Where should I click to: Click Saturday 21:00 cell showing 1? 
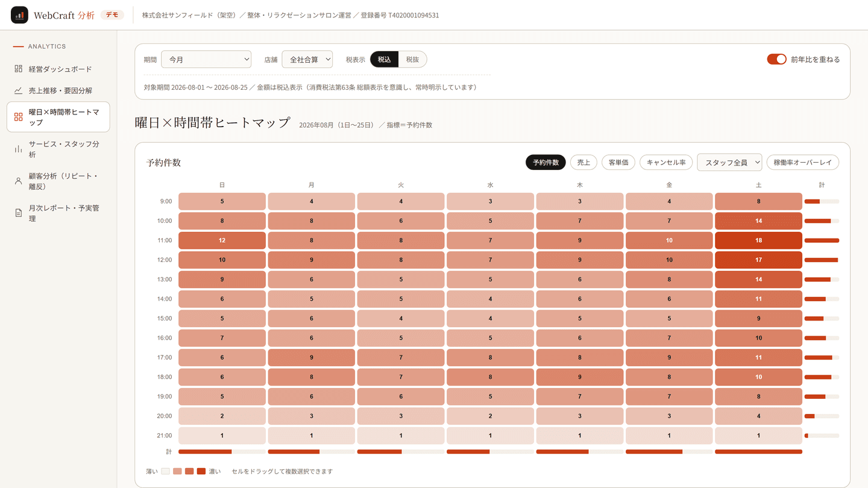[758, 436]
